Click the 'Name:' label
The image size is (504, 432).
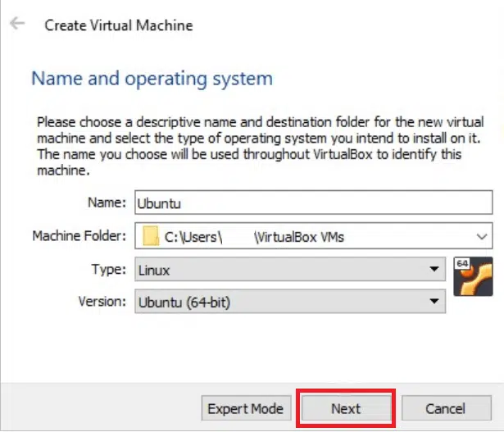(107, 202)
